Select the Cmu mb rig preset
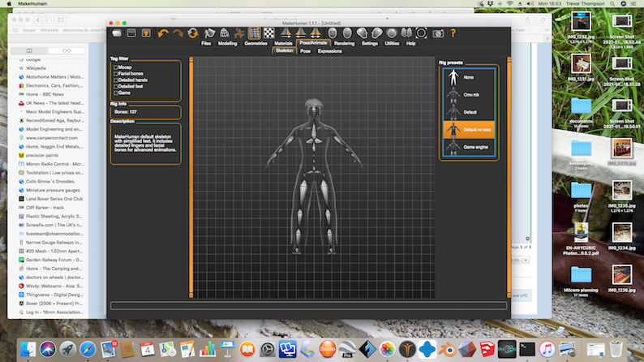 469,95
